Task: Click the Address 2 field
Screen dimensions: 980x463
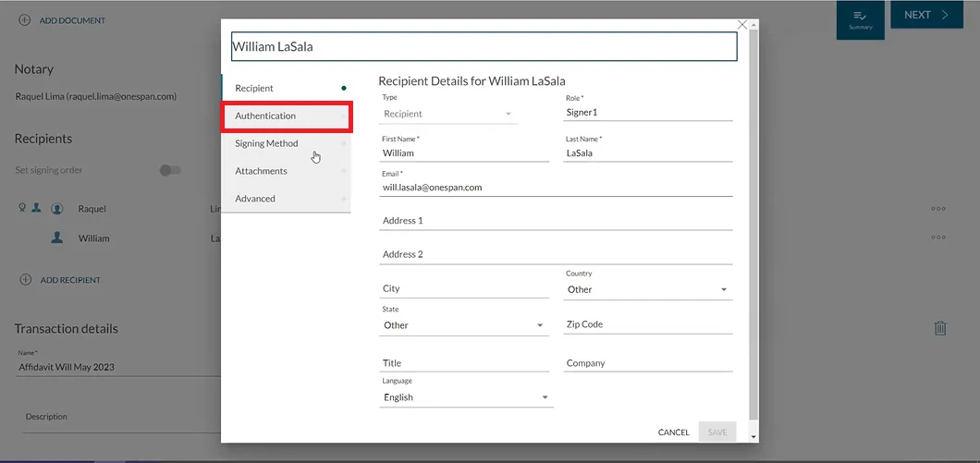Action: (556, 254)
